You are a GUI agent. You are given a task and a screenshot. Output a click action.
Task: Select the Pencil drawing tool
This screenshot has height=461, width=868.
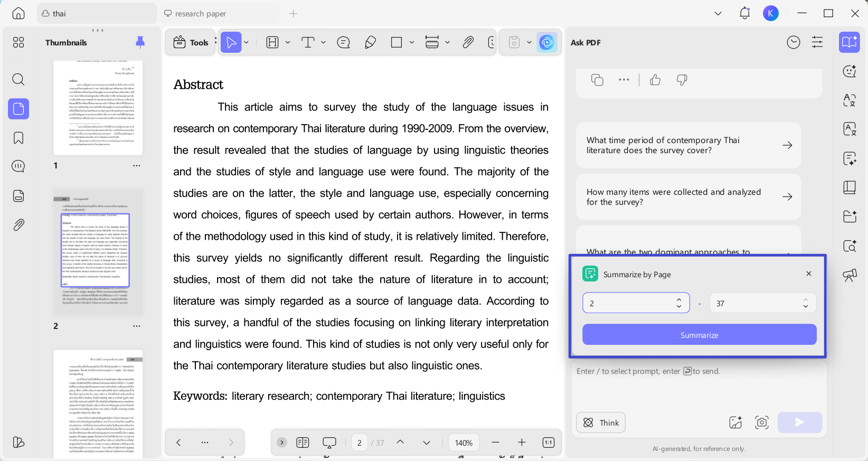370,42
